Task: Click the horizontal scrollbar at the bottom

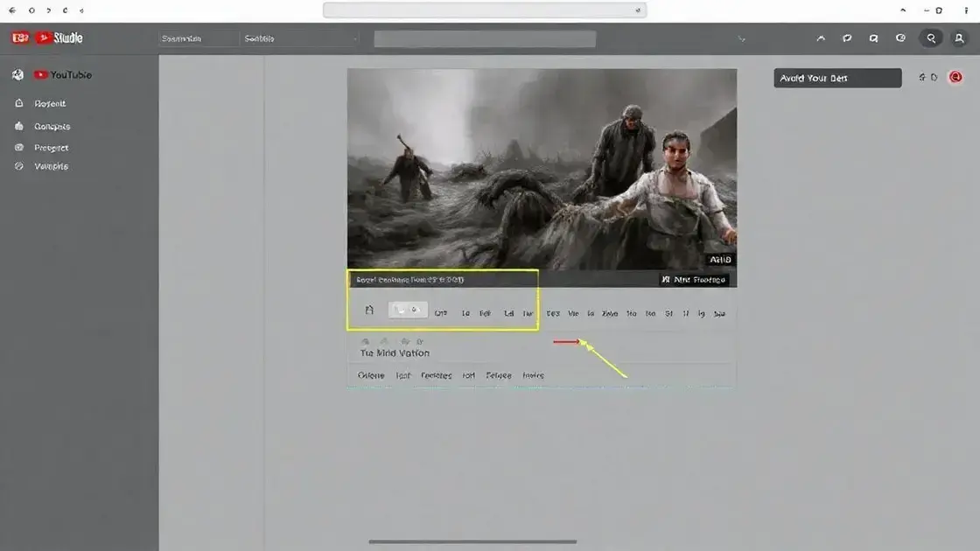Action: click(x=472, y=541)
